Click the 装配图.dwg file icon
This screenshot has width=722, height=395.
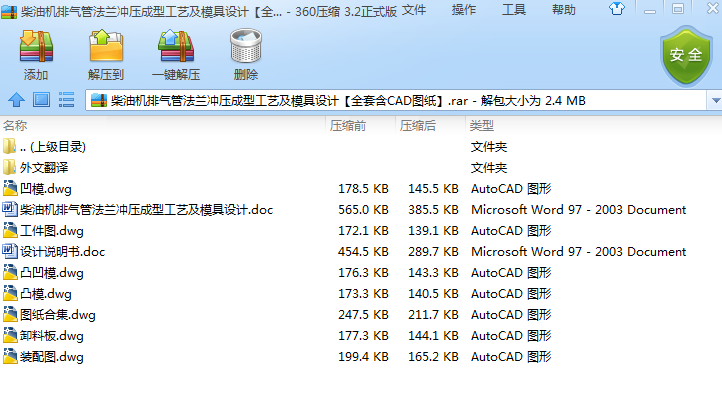(x=10, y=356)
